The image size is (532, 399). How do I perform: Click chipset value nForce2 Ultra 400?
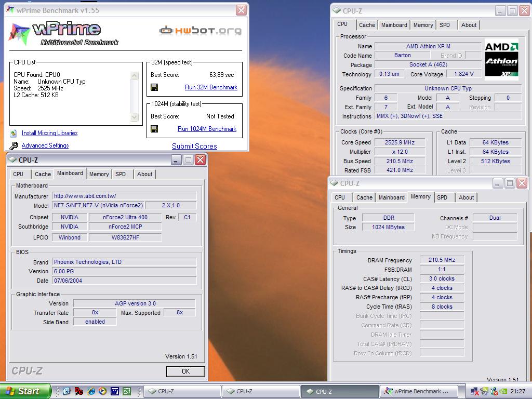click(125, 217)
